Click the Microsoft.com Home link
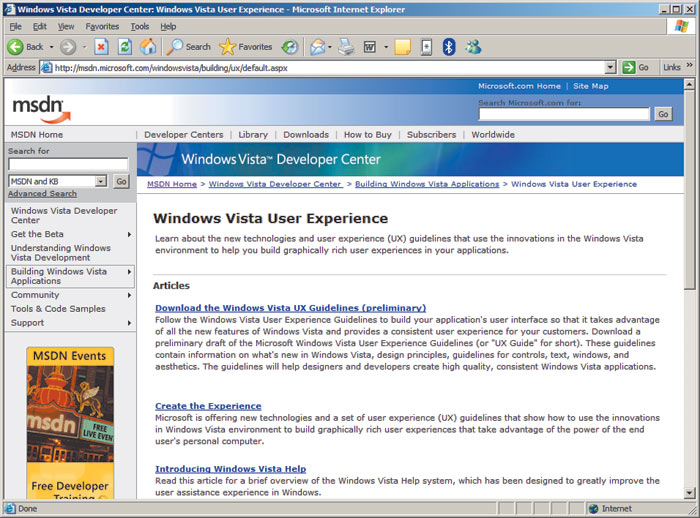 pyautogui.click(x=519, y=86)
